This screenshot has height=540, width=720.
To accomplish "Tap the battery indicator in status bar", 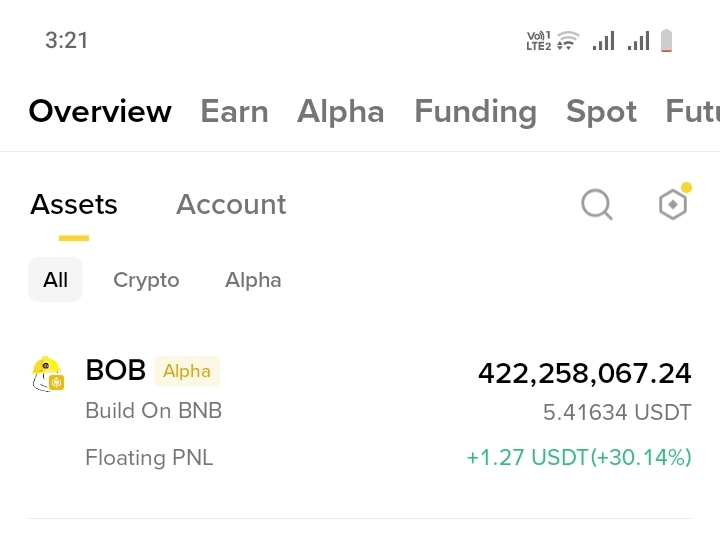I will [666, 40].
